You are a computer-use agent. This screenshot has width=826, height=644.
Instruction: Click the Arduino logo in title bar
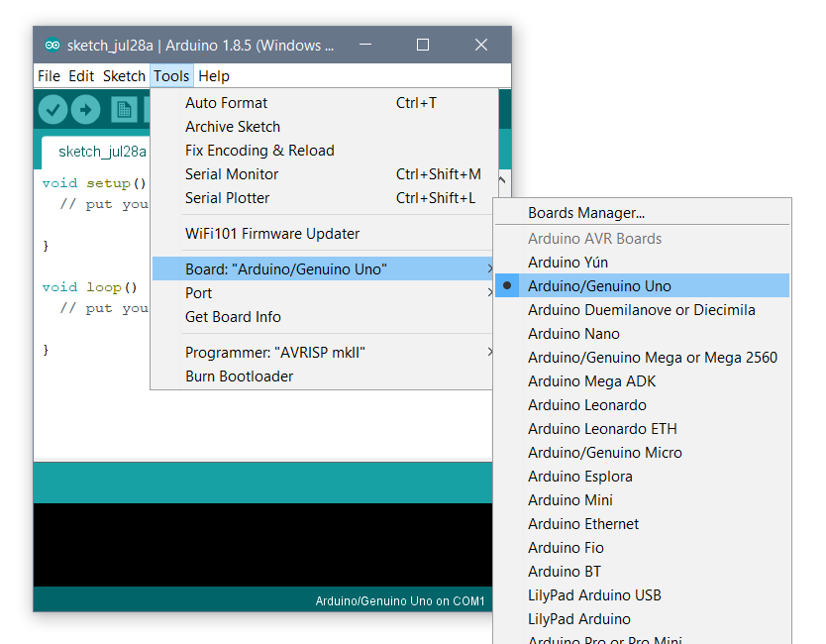[x=52, y=46]
